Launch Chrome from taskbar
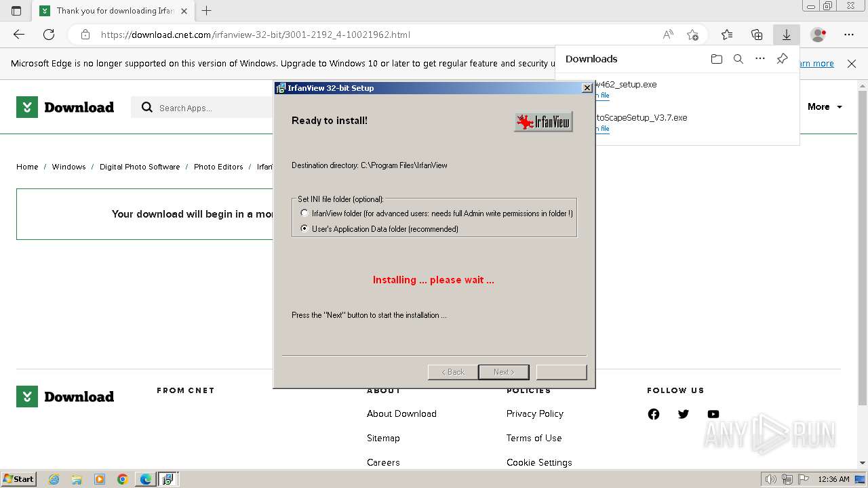Viewport: 868px width, 488px height. coord(123,479)
